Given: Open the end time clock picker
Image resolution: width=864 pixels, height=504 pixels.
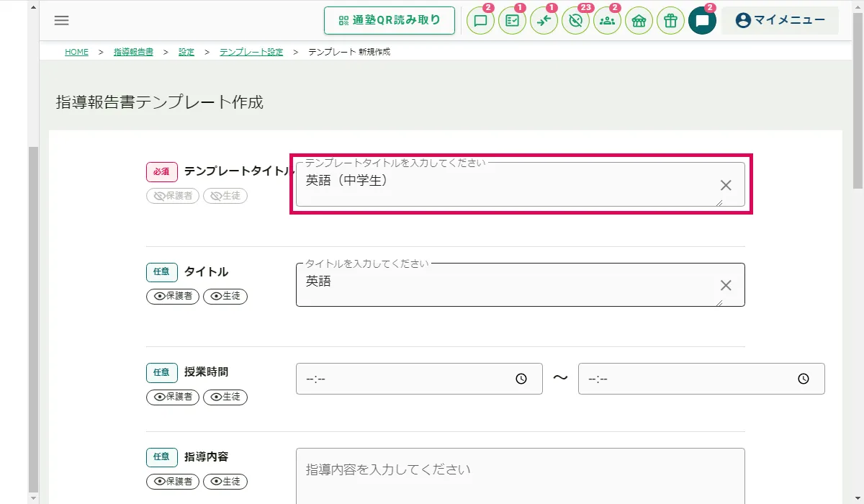Looking at the screenshot, I should pyautogui.click(x=804, y=379).
